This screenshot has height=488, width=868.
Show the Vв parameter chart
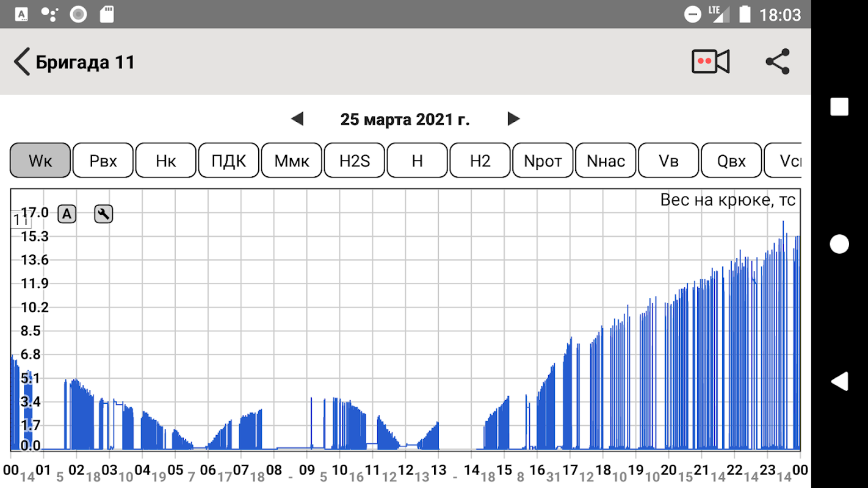click(x=669, y=160)
